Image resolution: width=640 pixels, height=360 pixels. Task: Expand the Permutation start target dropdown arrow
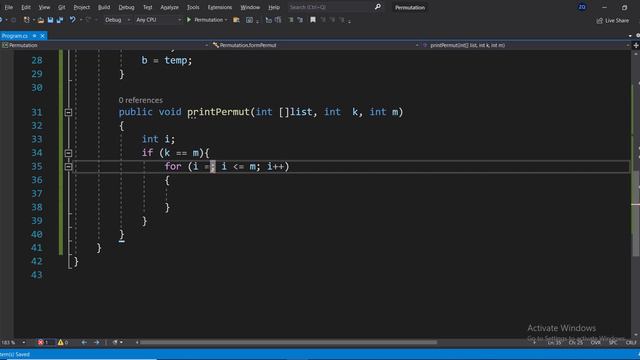[226, 20]
